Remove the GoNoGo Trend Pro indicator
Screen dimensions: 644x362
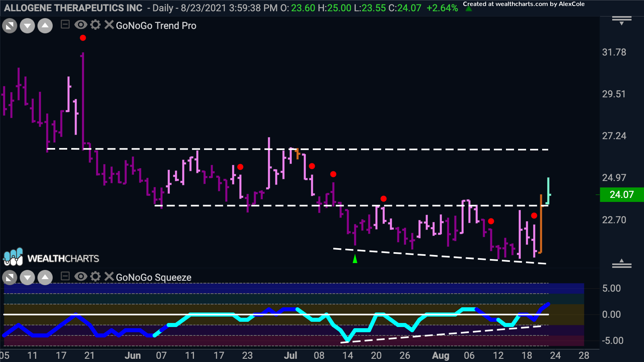point(109,25)
